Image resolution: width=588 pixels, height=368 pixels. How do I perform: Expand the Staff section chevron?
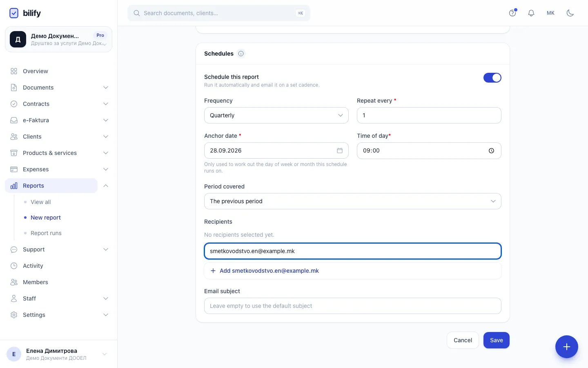point(106,298)
